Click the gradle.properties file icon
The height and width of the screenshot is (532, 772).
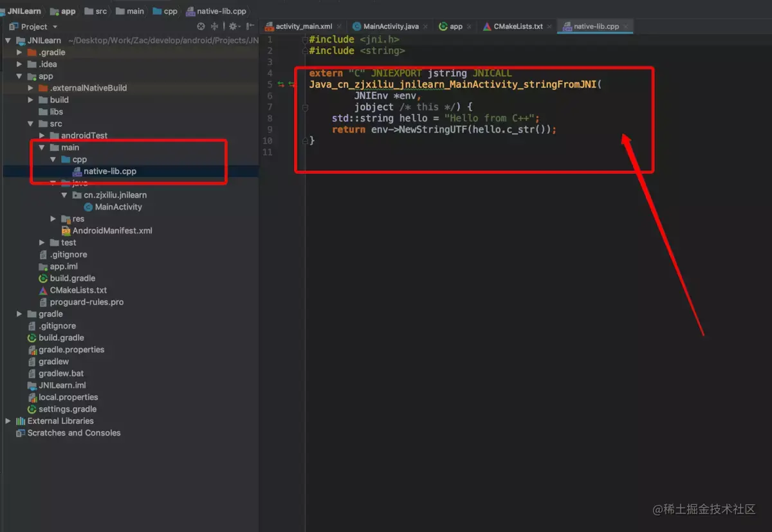pyautogui.click(x=32, y=350)
